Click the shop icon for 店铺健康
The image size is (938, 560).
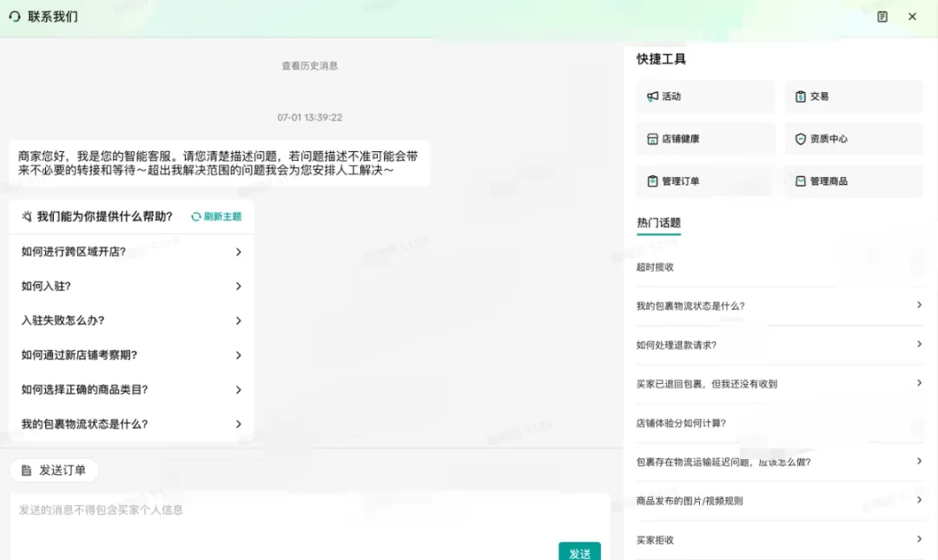pyautogui.click(x=652, y=139)
